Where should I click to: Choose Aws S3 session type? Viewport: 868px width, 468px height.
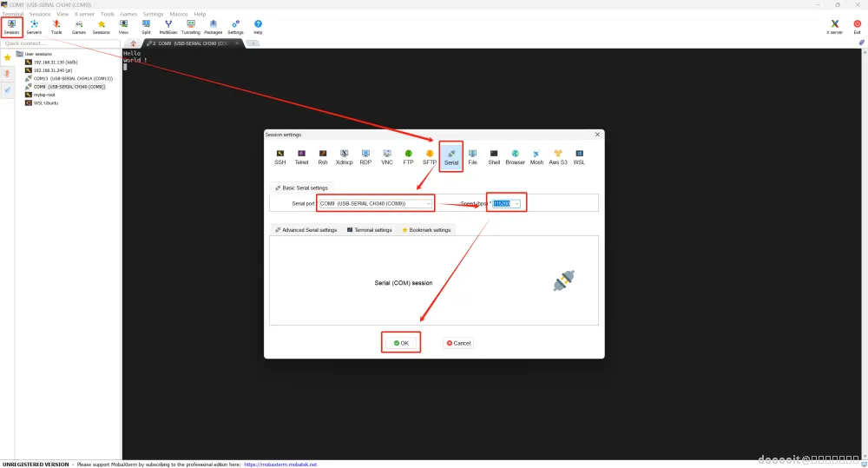[x=558, y=157]
